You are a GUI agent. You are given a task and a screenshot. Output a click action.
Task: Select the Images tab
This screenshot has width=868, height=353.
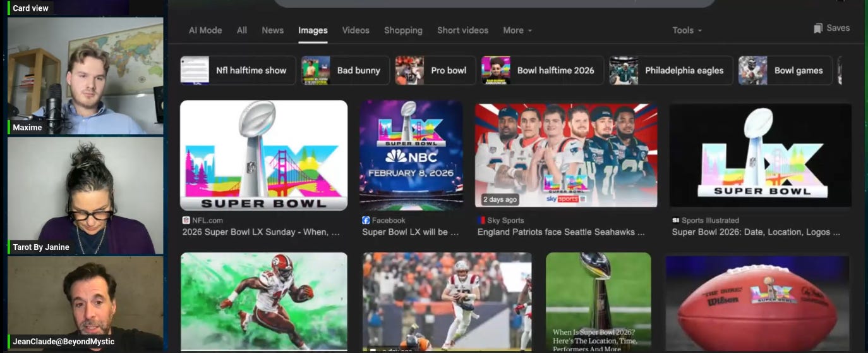coord(313,30)
